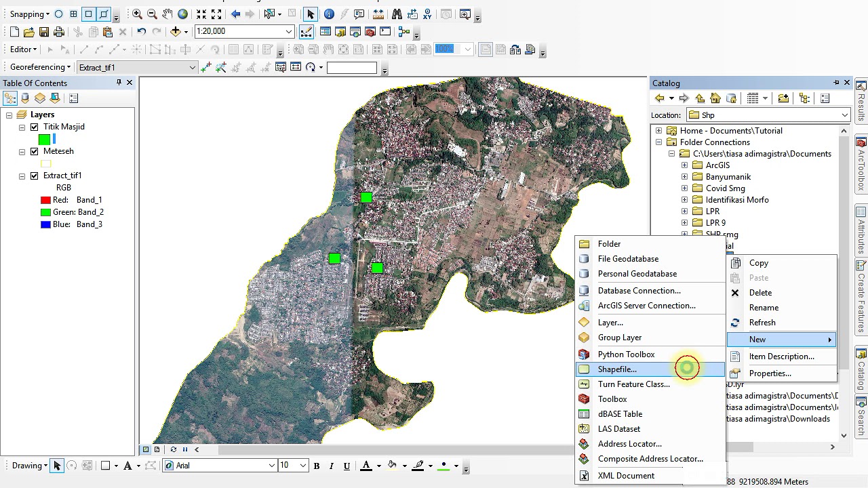Choose File Geodatabase from the New submenu
Screen dimensions: 868x488
point(650,259)
